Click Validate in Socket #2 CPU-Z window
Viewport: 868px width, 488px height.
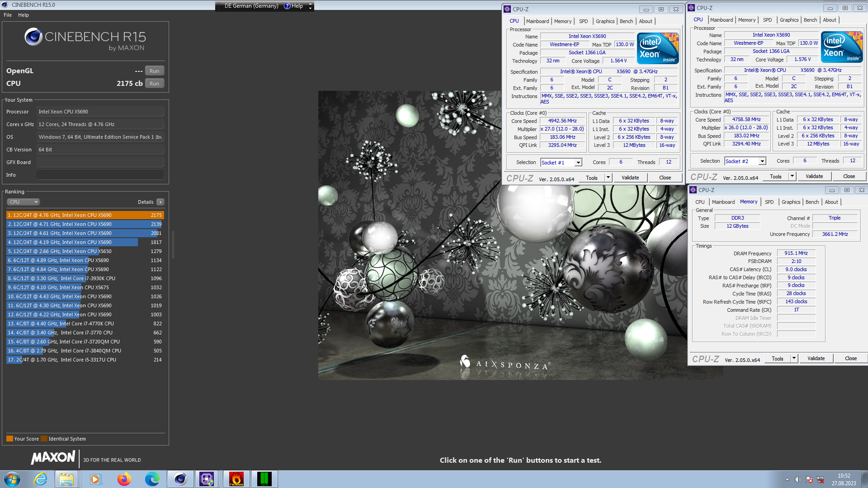click(x=814, y=176)
